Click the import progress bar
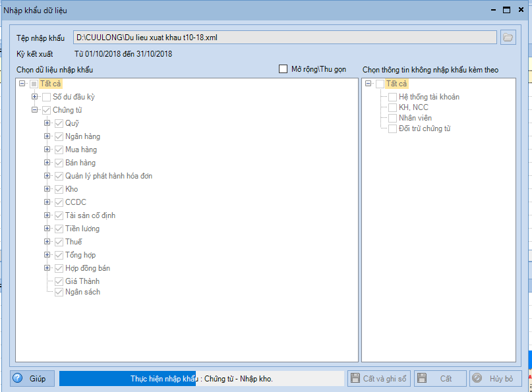This screenshot has height=392, width=532. [x=201, y=379]
